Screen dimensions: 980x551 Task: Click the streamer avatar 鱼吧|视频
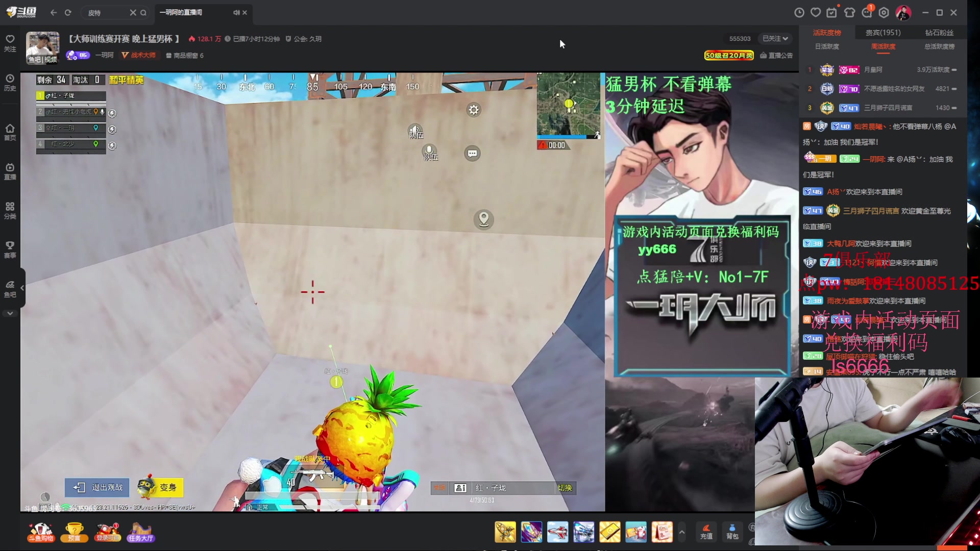coord(43,48)
